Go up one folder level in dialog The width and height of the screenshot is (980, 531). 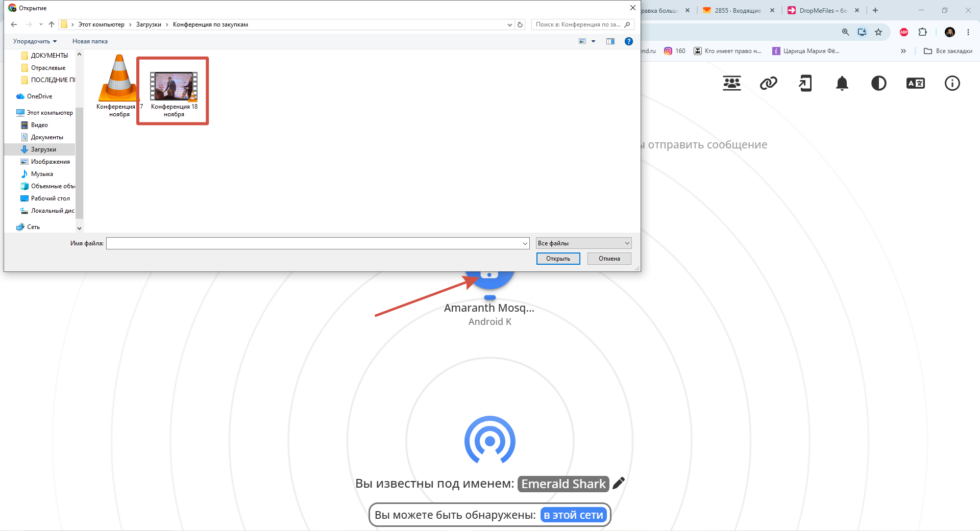pos(52,24)
